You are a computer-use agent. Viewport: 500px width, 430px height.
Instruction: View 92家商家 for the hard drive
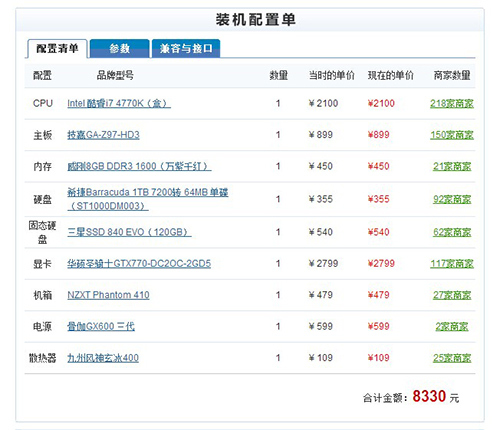pos(452,199)
